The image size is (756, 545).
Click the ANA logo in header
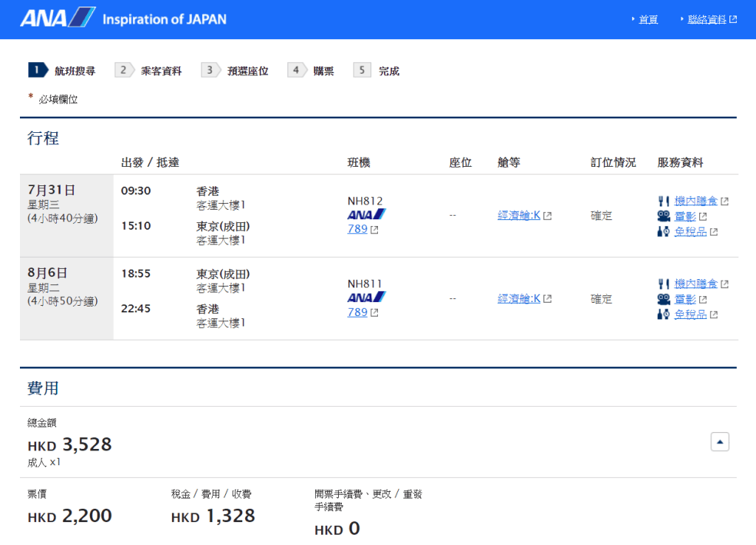click(x=58, y=18)
